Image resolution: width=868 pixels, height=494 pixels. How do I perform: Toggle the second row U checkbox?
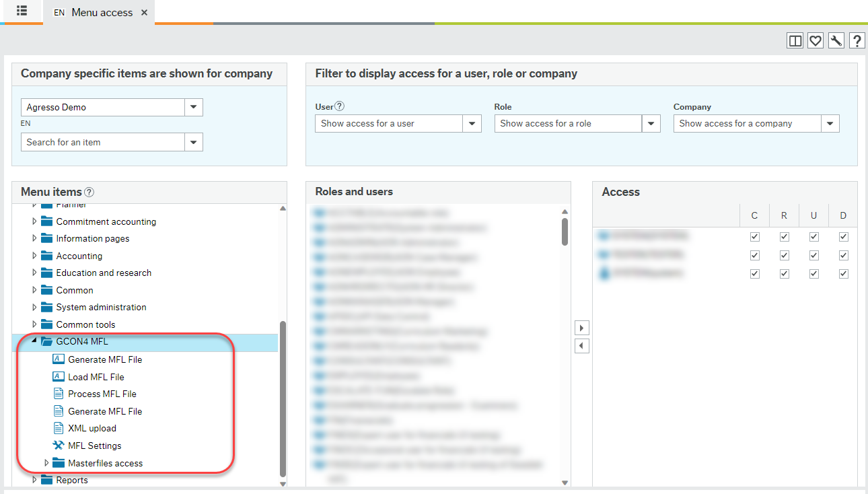pos(813,255)
